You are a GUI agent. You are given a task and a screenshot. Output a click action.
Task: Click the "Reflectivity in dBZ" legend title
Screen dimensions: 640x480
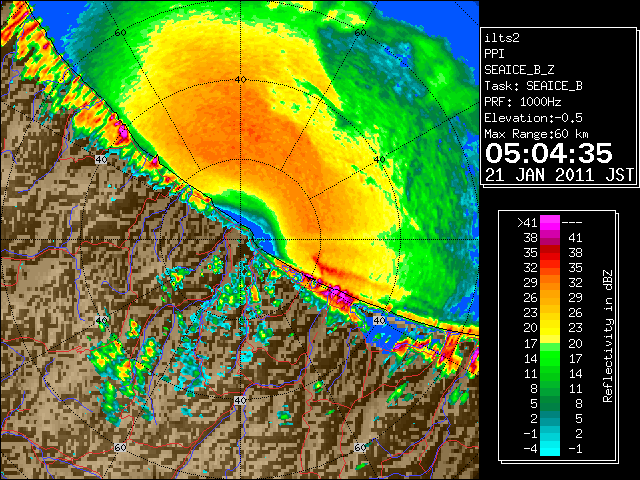tap(608, 336)
